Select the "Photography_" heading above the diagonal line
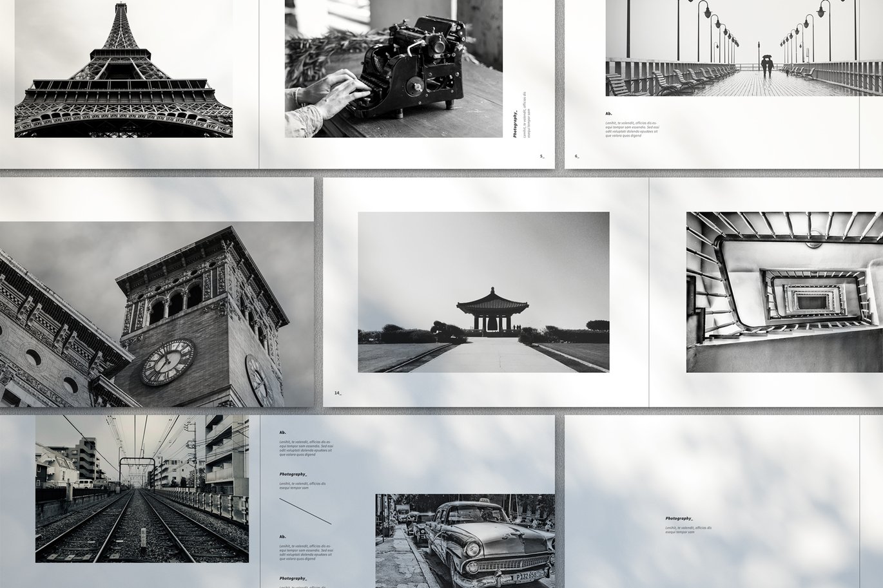 coord(293,474)
